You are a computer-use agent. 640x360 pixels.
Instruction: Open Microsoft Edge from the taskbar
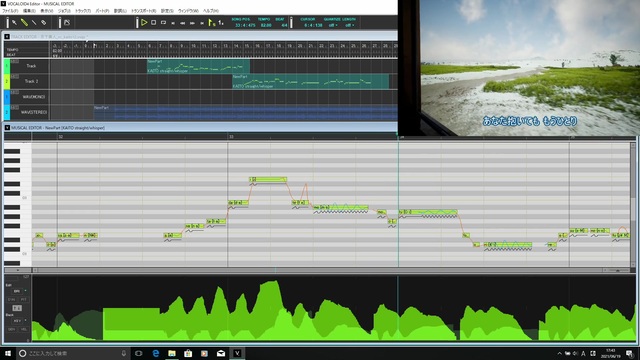[156, 353]
